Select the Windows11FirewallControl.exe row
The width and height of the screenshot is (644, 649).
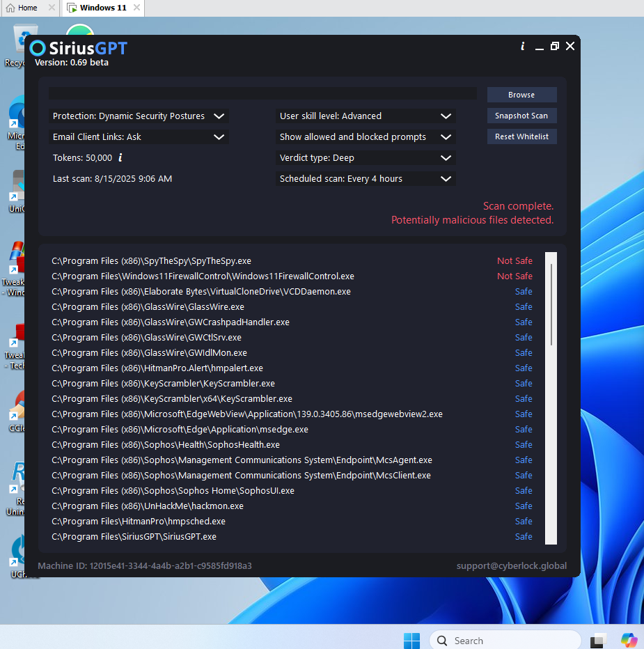[292, 276]
